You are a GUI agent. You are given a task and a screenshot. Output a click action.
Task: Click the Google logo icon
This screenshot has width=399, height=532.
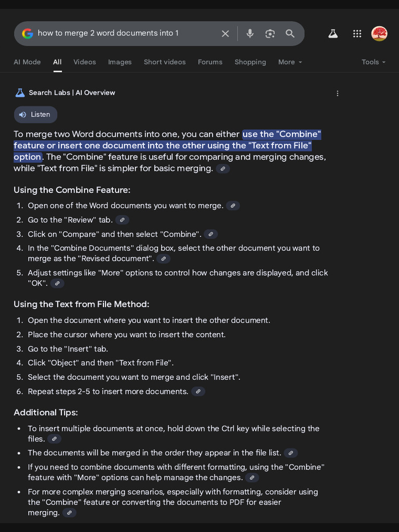pos(28,34)
